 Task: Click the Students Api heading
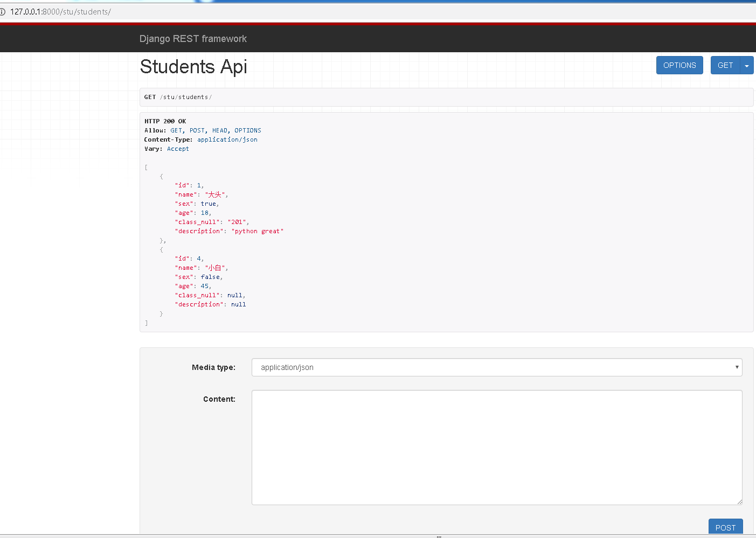193,67
